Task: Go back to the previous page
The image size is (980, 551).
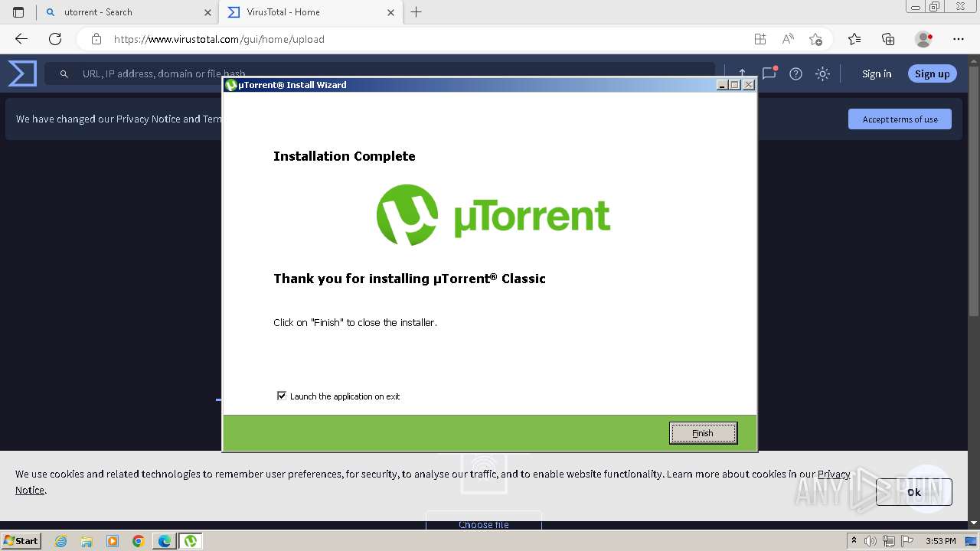Action: (21, 39)
